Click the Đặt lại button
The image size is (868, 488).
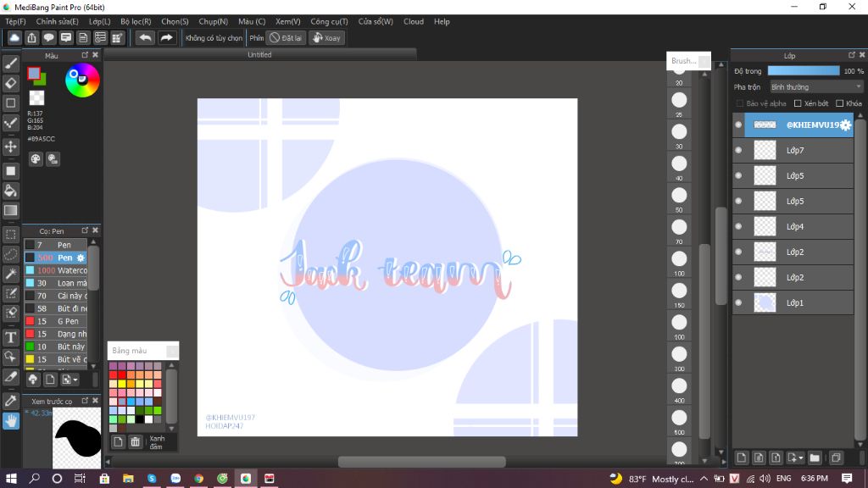point(286,38)
